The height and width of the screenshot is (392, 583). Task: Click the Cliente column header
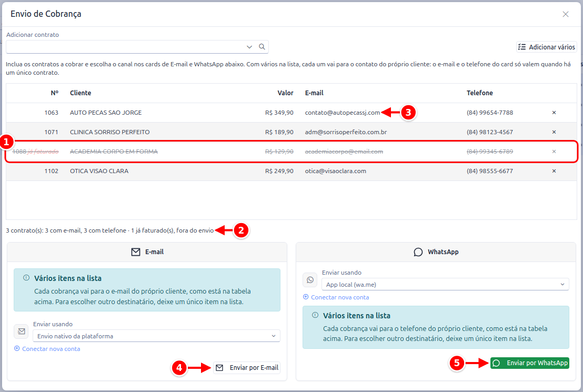(x=81, y=93)
